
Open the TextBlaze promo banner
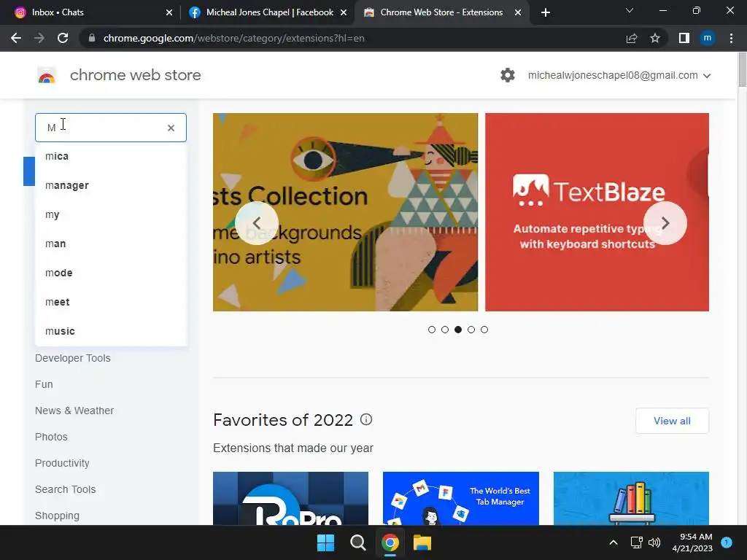pos(597,212)
